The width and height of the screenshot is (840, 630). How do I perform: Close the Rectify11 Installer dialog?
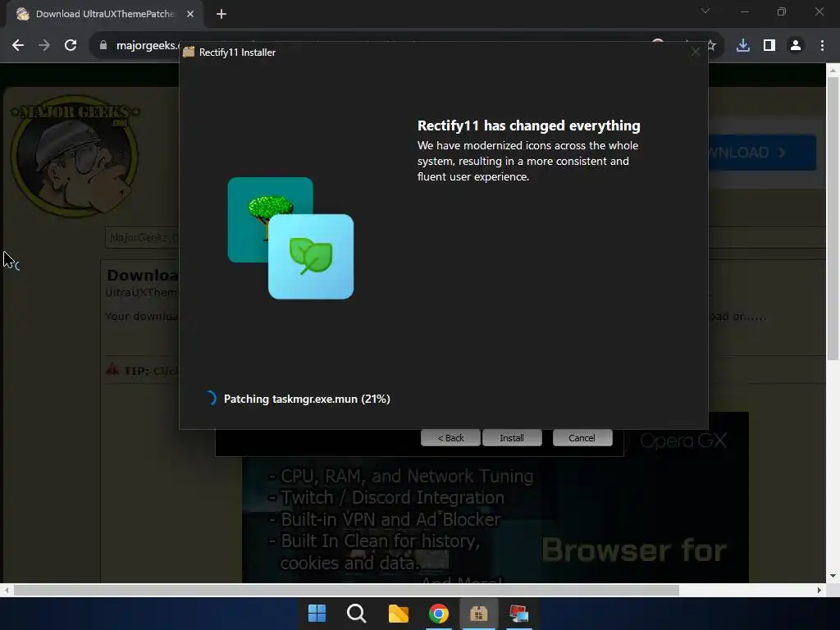(x=696, y=52)
